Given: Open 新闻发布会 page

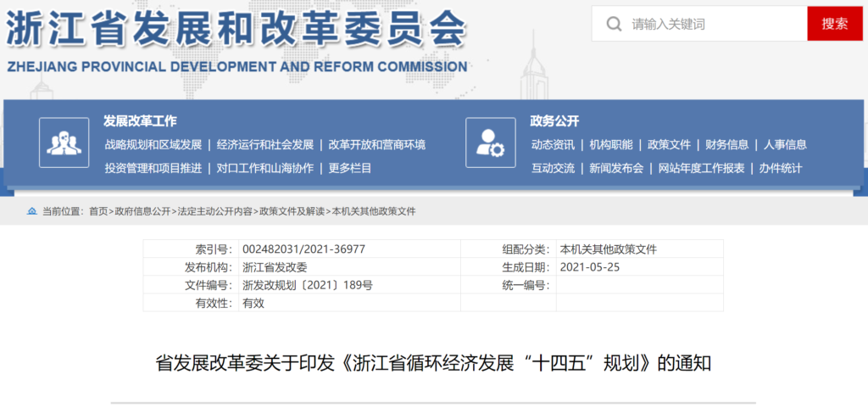Looking at the screenshot, I should (616, 168).
